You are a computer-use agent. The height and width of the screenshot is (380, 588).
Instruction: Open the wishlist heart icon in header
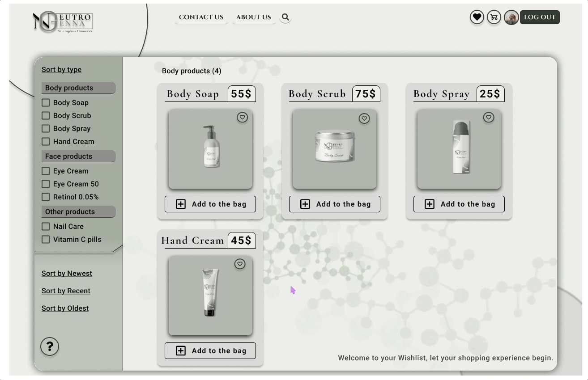pos(477,17)
